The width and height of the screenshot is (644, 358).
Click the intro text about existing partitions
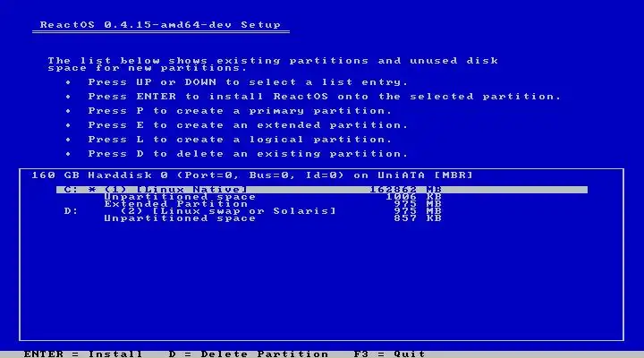pos(273,64)
